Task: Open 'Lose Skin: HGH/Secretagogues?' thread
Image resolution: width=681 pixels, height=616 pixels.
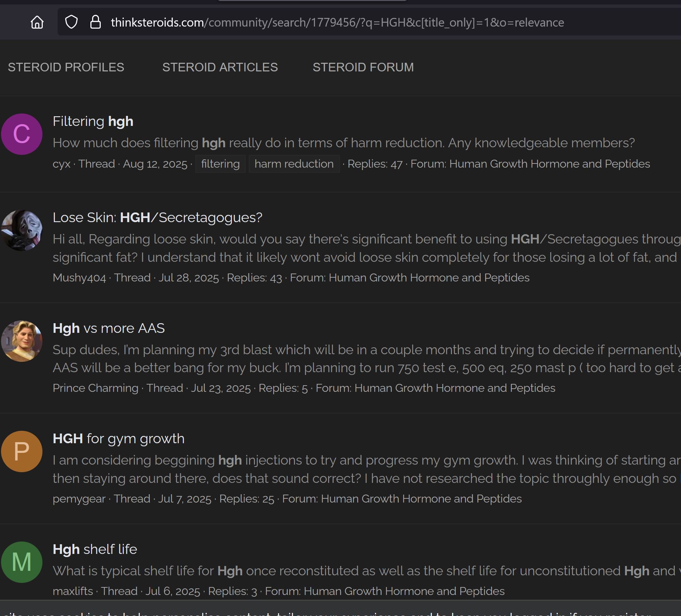Action: point(157,218)
